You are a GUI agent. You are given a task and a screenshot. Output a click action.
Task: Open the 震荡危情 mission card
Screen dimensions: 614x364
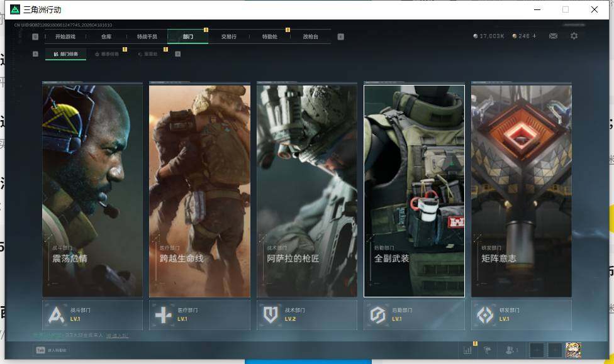tap(92, 190)
